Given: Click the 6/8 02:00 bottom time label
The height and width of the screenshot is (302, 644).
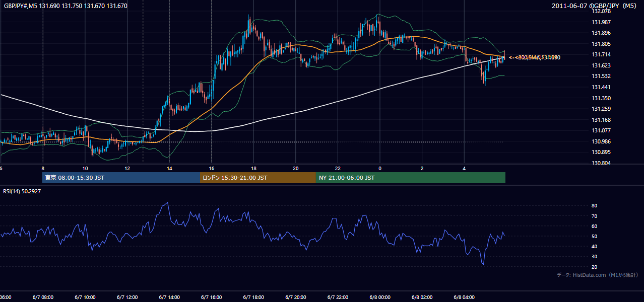Looking at the screenshot, I should [x=422, y=297].
